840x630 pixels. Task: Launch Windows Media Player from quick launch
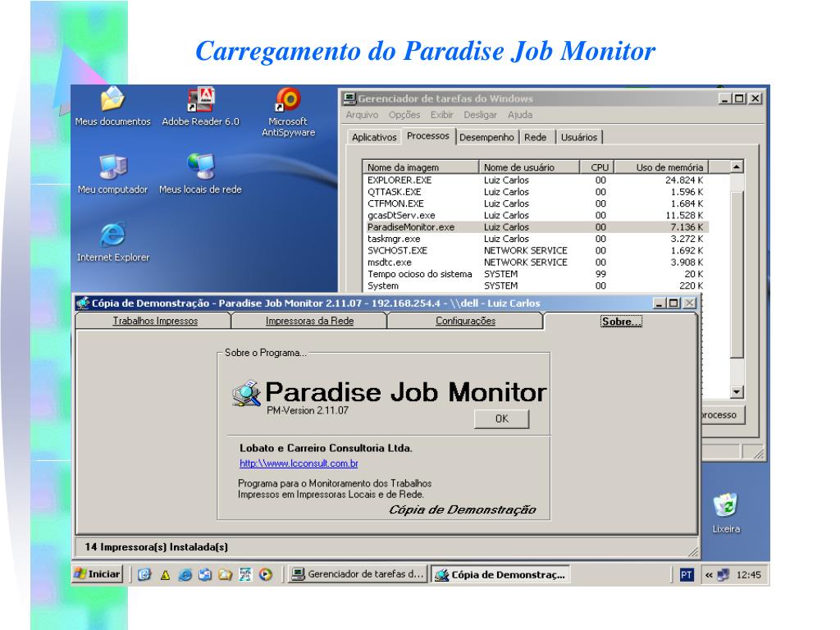[266, 575]
